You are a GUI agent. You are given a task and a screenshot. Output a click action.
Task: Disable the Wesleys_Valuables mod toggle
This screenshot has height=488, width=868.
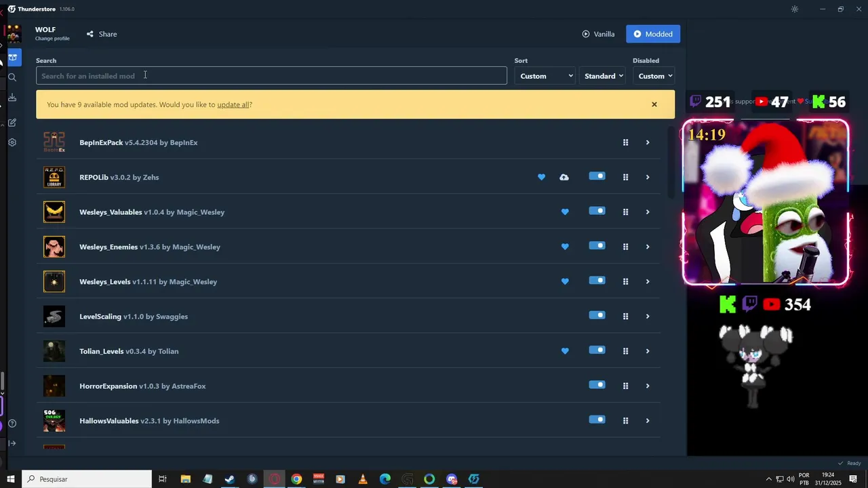point(597,211)
